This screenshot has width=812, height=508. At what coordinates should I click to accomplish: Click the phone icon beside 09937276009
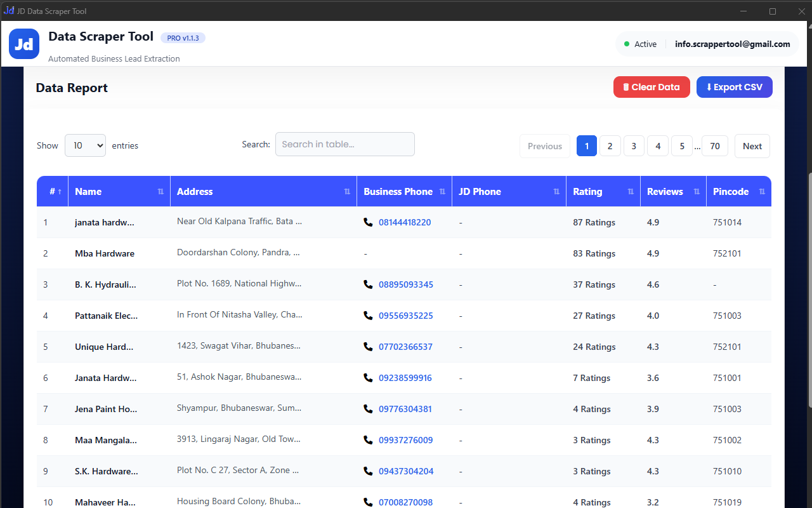coord(368,440)
